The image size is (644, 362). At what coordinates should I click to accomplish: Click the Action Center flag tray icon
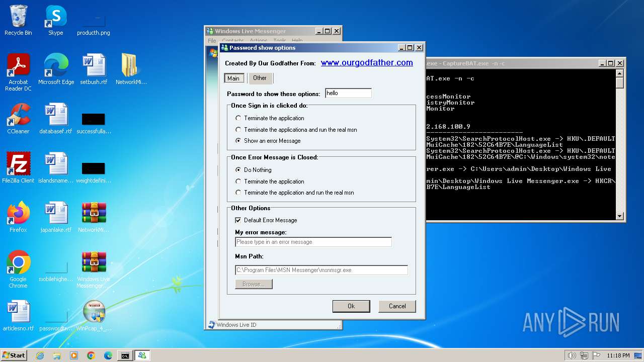point(597,355)
